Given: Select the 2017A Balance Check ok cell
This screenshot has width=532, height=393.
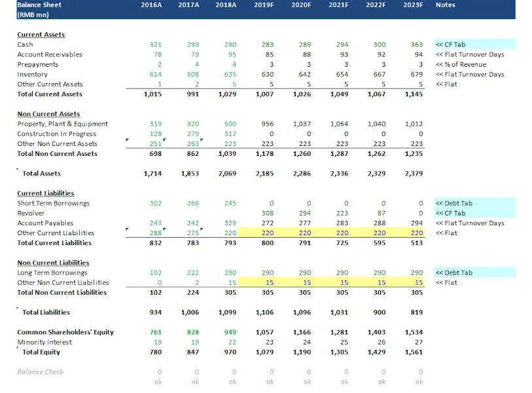Looking at the screenshot, I should point(195,382).
